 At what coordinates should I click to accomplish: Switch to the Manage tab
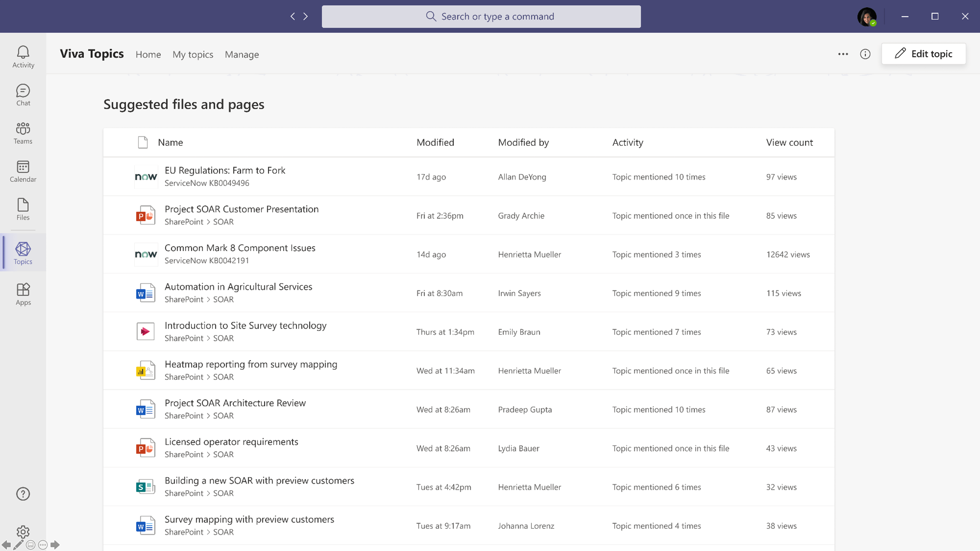[242, 54]
